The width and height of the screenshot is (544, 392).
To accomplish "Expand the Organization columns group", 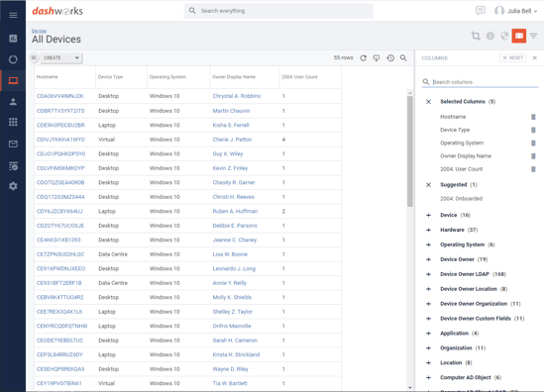I will (x=428, y=348).
